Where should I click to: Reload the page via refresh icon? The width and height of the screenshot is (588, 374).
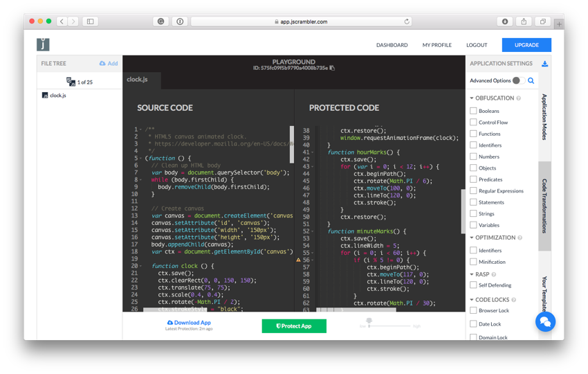click(407, 21)
